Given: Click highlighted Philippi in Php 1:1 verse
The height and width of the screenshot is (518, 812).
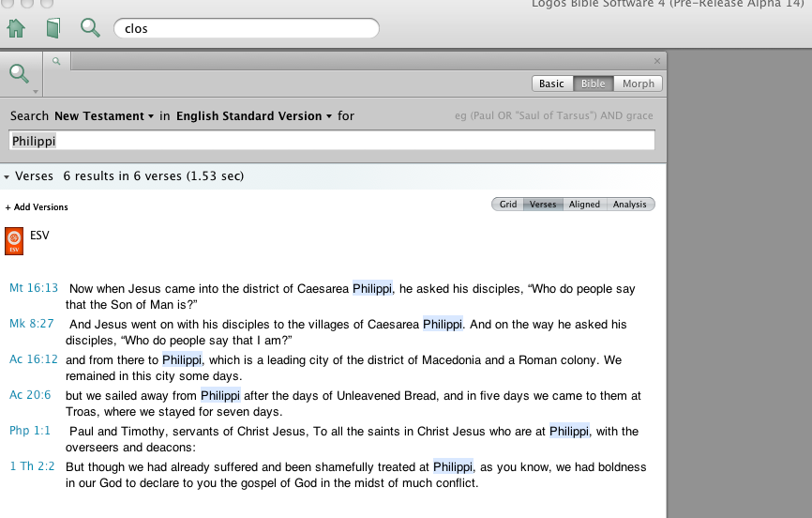Looking at the screenshot, I should [x=569, y=432].
